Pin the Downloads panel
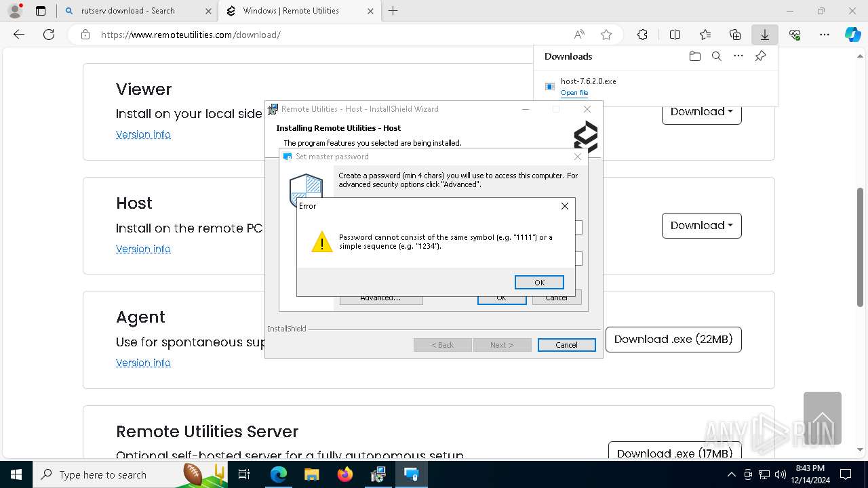Screen dimensions: 868x488 pos(761,56)
